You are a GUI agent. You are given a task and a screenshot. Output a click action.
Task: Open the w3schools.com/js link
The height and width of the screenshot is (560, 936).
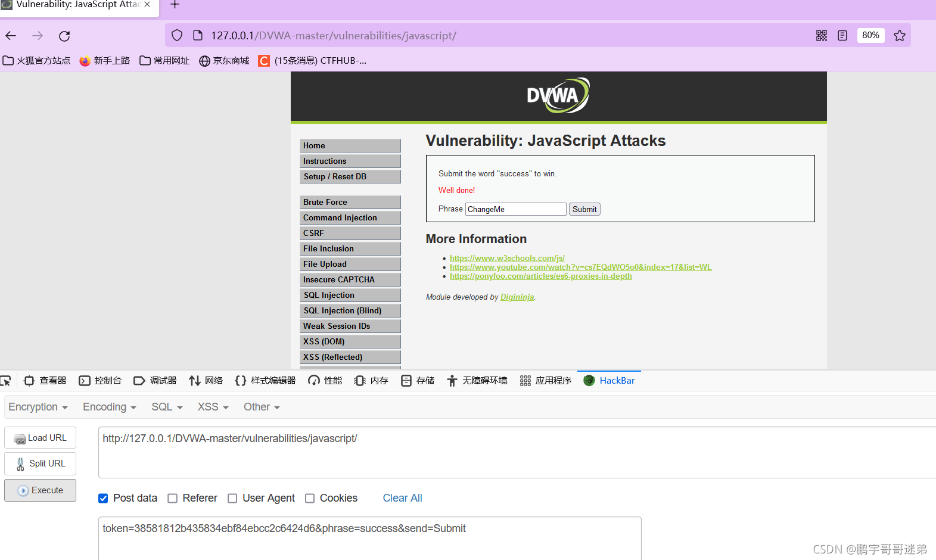[x=507, y=258]
